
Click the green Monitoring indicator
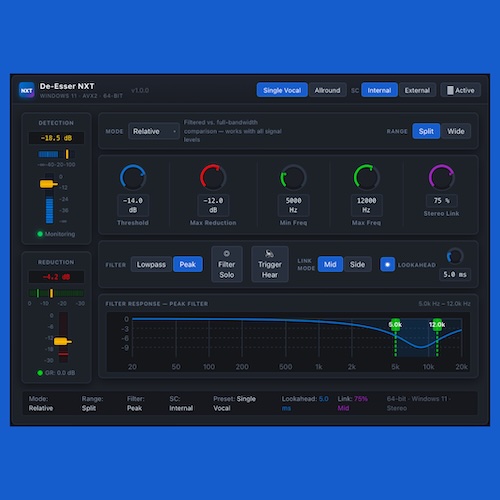coord(40,234)
